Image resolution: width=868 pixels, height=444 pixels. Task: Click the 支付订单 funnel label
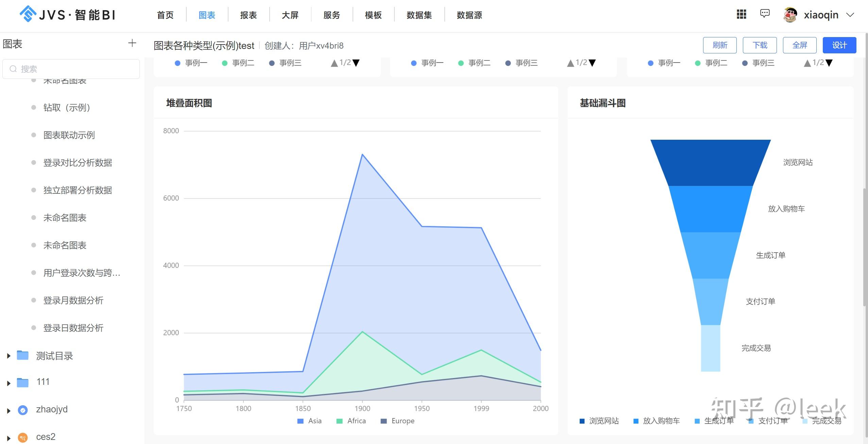pyautogui.click(x=761, y=302)
